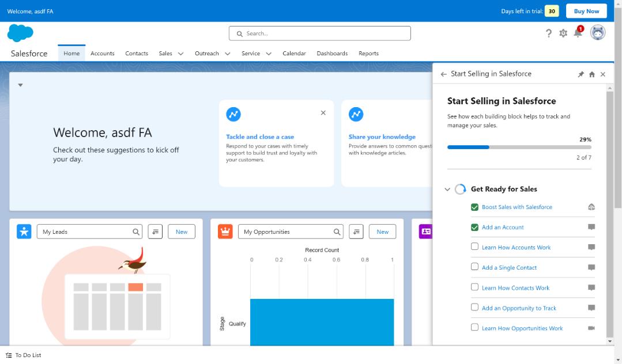Pin the Start Selling guidance panel
The height and width of the screenshot is (364, 622).
coord(580,74)
